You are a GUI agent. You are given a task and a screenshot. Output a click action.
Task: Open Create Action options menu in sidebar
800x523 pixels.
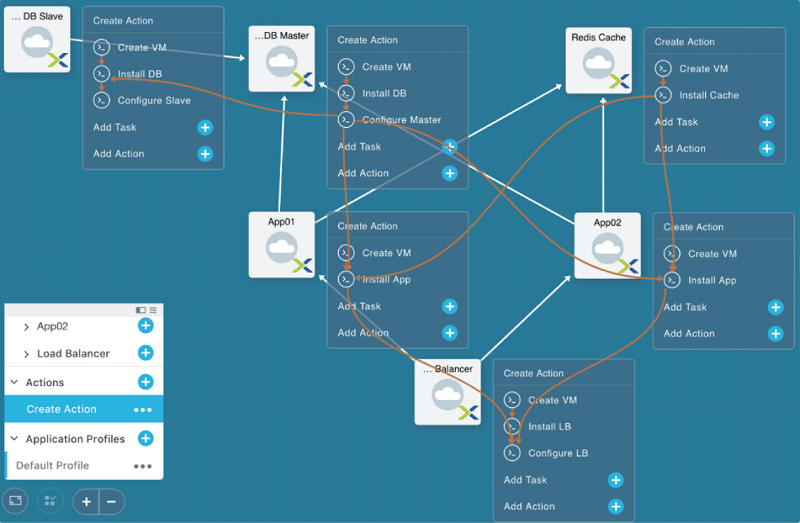tap(142, 410)
